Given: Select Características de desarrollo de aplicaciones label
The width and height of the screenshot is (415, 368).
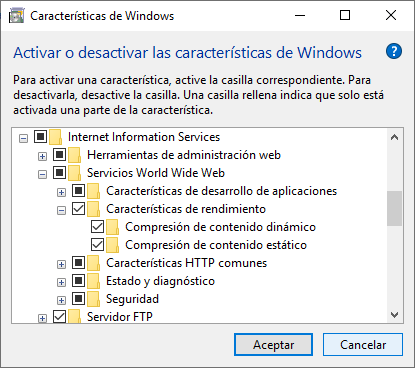Looking at the screenshot, I should pos(222,191).
